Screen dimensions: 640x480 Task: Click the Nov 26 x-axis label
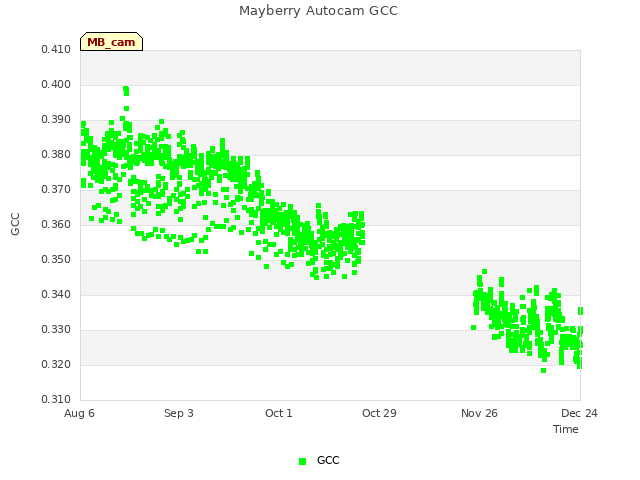click(479, 413)
